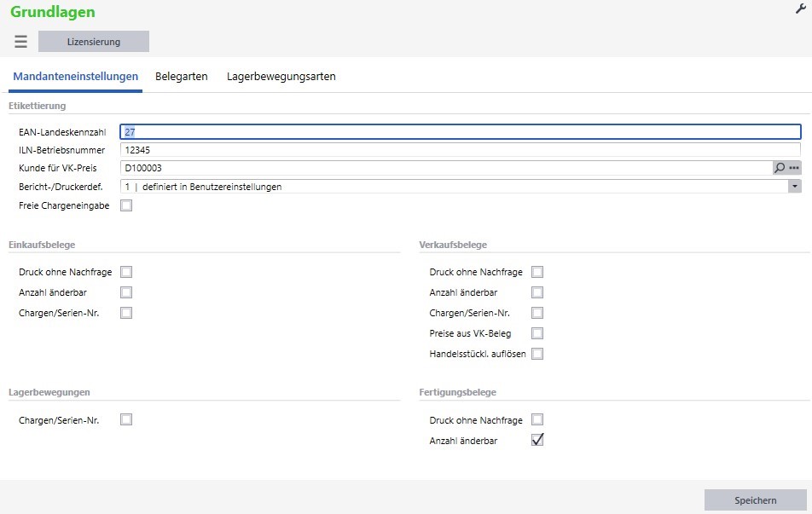Expand the Bericht-/Druckerdef. dropdown arrow
The width and height of the screenshot is (812, 514).
(x=794, y=186)
